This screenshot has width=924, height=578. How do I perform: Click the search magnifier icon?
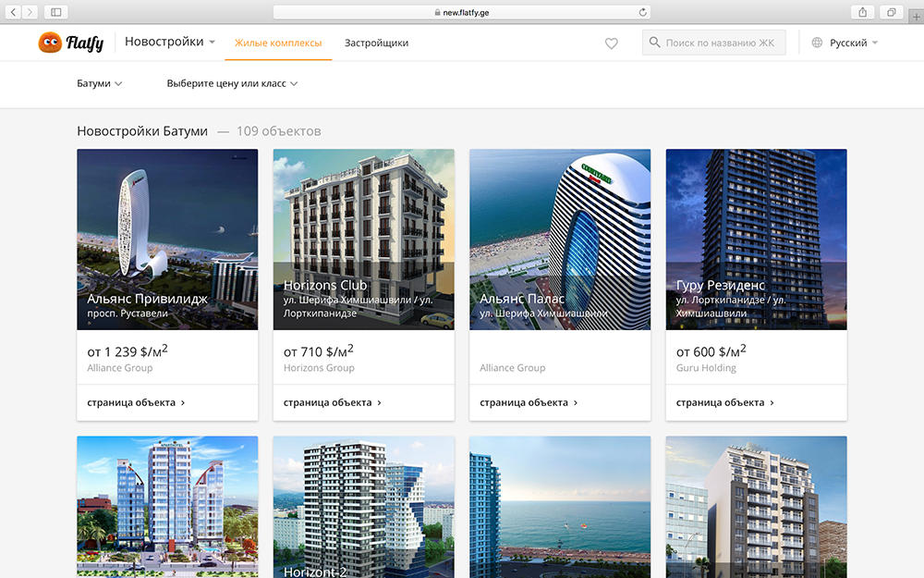pos(654,43)
